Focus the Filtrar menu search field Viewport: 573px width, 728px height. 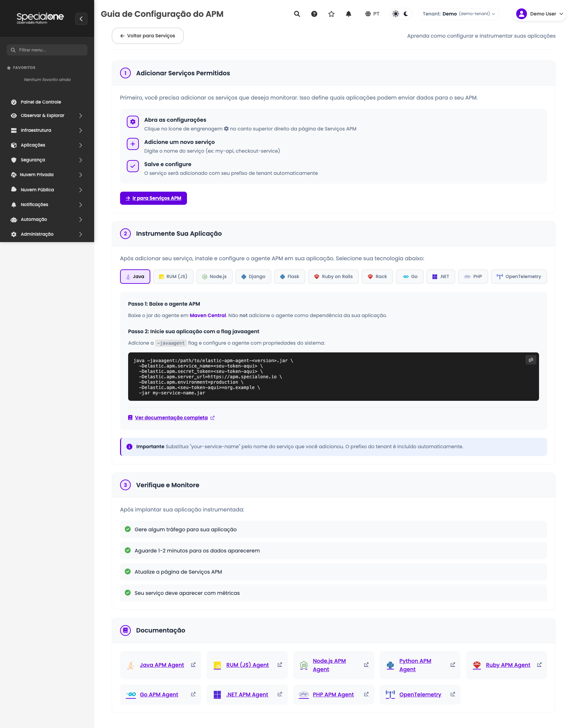coord(47,50)
